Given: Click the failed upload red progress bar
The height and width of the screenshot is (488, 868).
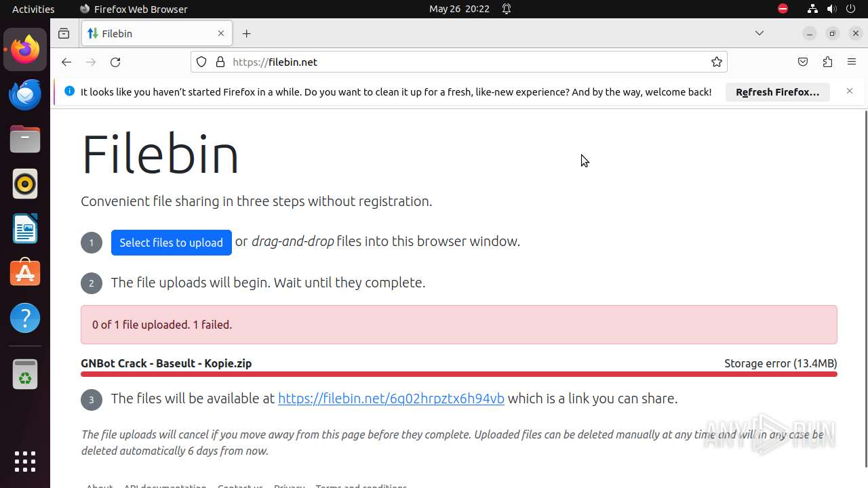Looking at the screenshot, I should coord(459,374).
